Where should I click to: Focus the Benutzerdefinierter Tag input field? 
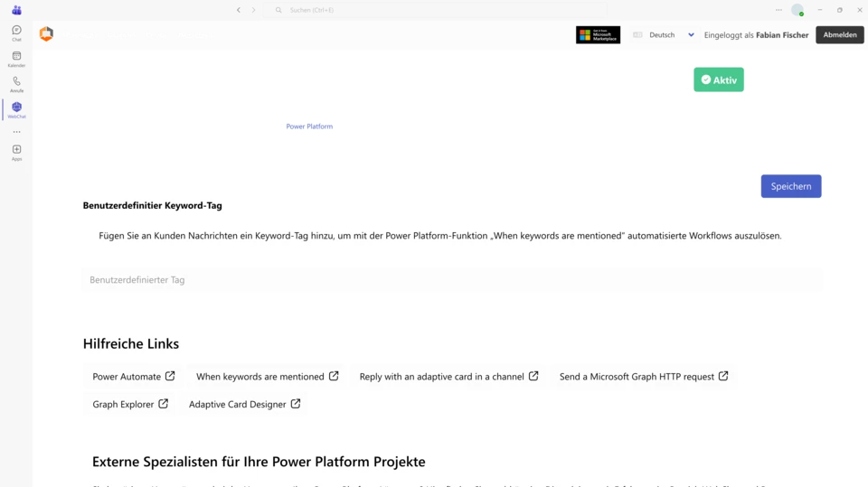(451, 279)
